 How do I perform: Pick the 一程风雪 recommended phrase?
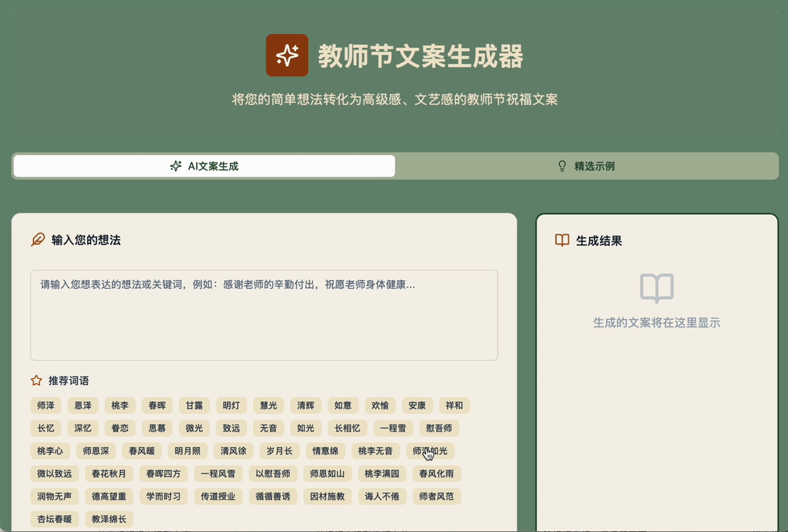pos(218,474)
